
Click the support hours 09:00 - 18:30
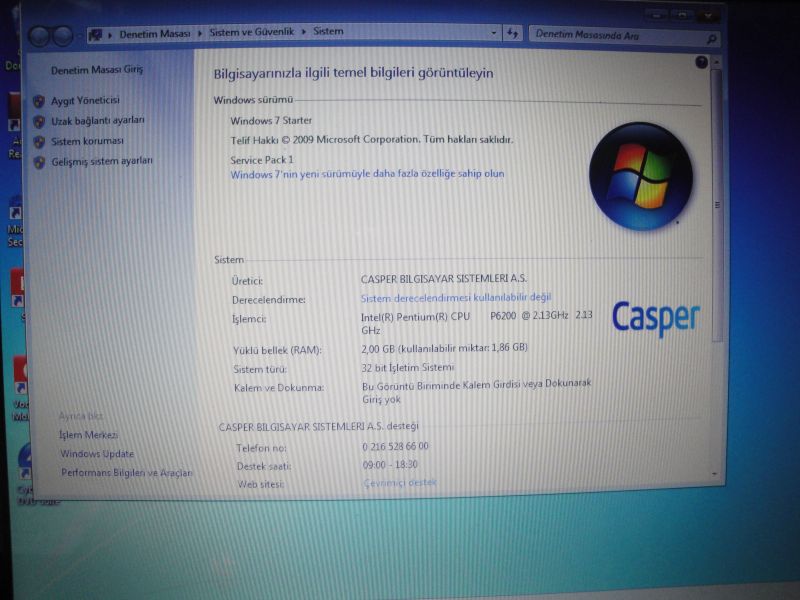390,465
